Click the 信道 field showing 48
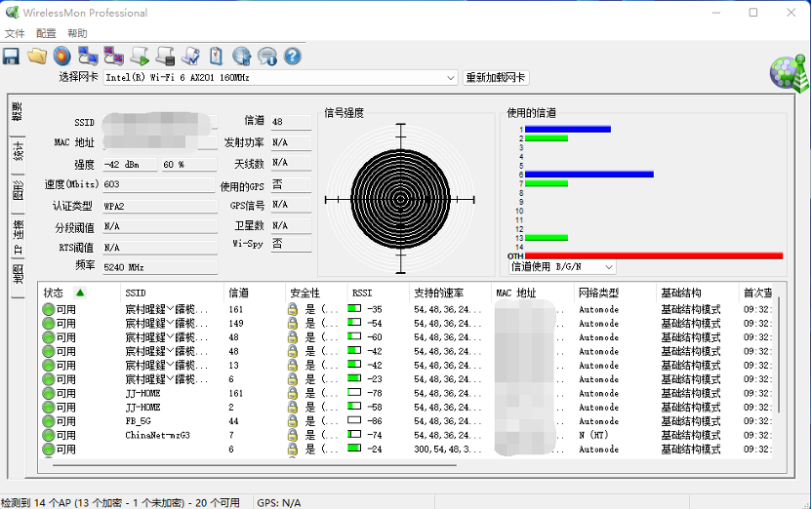The height and width of the screenshot is (509, 812). coord(291,122)
